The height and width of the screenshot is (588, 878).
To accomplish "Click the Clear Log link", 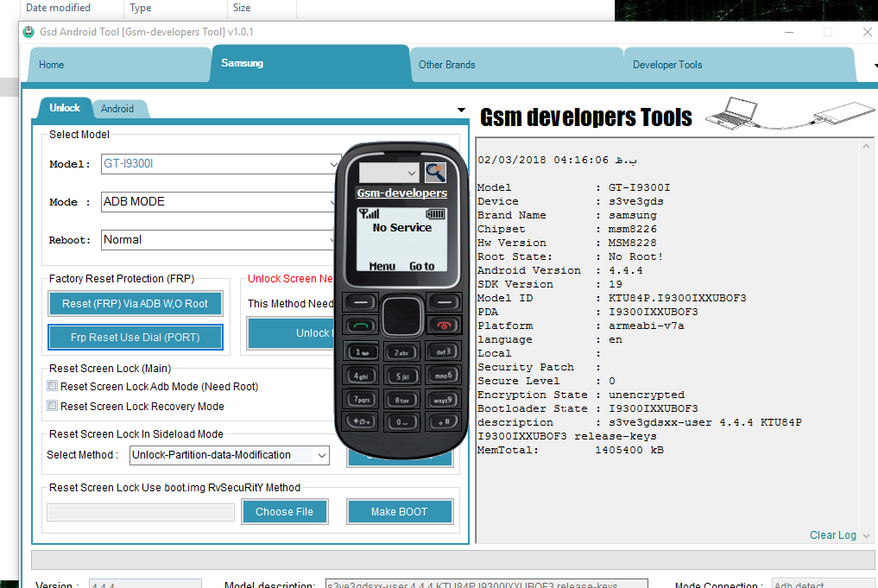I will (x=832, y=535).
